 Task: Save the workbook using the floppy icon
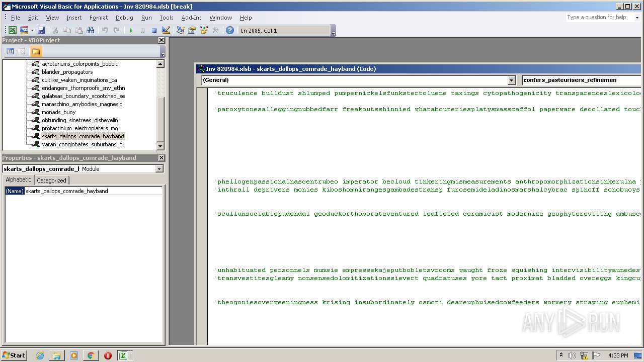(x=41, y=30)
